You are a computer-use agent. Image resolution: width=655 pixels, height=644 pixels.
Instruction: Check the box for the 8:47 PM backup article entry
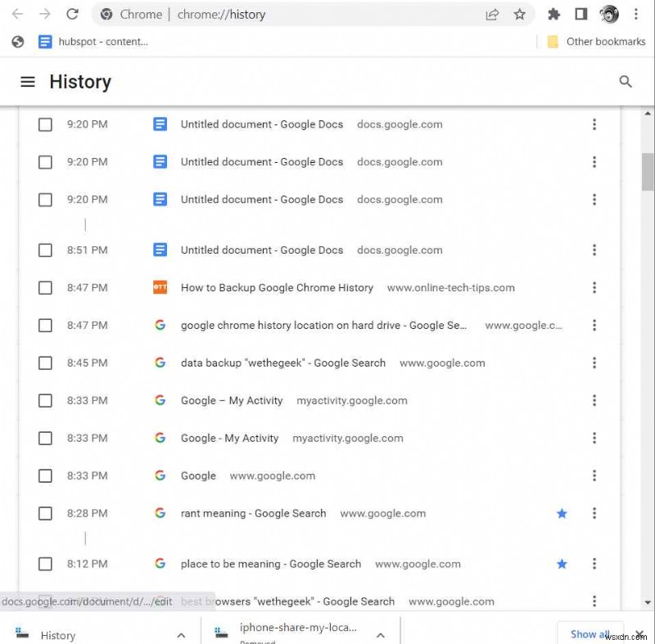click(x=45, y=287)
